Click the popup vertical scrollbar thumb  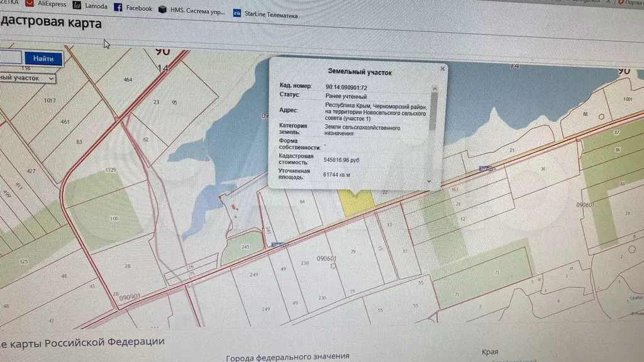click(432, 111)
